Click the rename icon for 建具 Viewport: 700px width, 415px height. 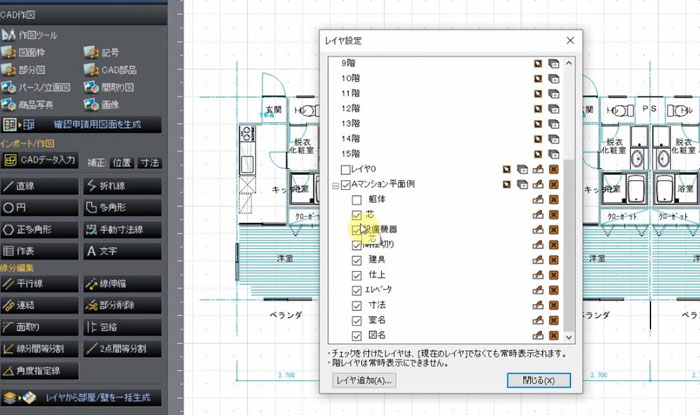pos(538,260)
